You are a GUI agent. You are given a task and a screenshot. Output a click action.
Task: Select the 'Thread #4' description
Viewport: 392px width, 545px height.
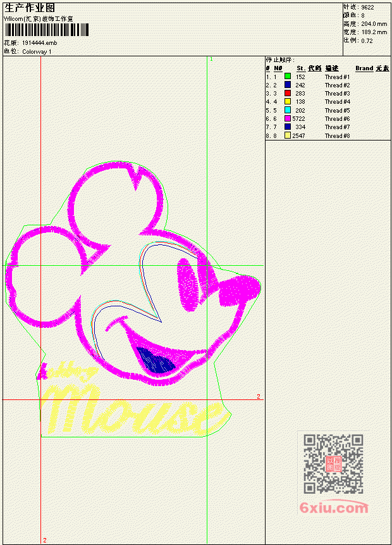(x=337, y=102)
